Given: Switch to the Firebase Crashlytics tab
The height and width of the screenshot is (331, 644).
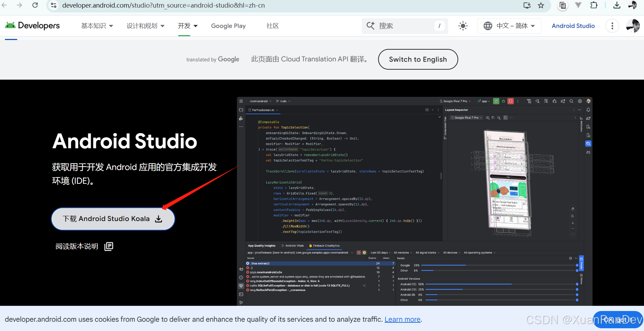Looking at the screenshot, I should (324, 245).
